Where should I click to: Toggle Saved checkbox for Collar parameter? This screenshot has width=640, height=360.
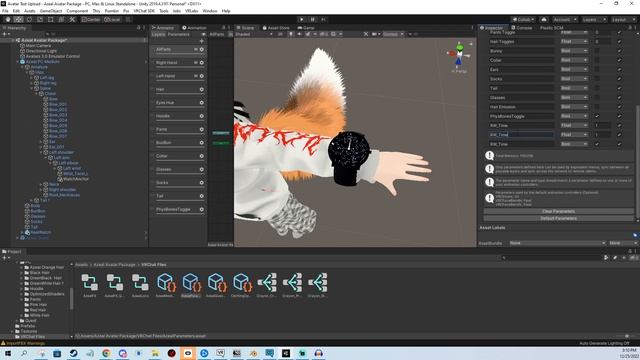coord(619,60)
